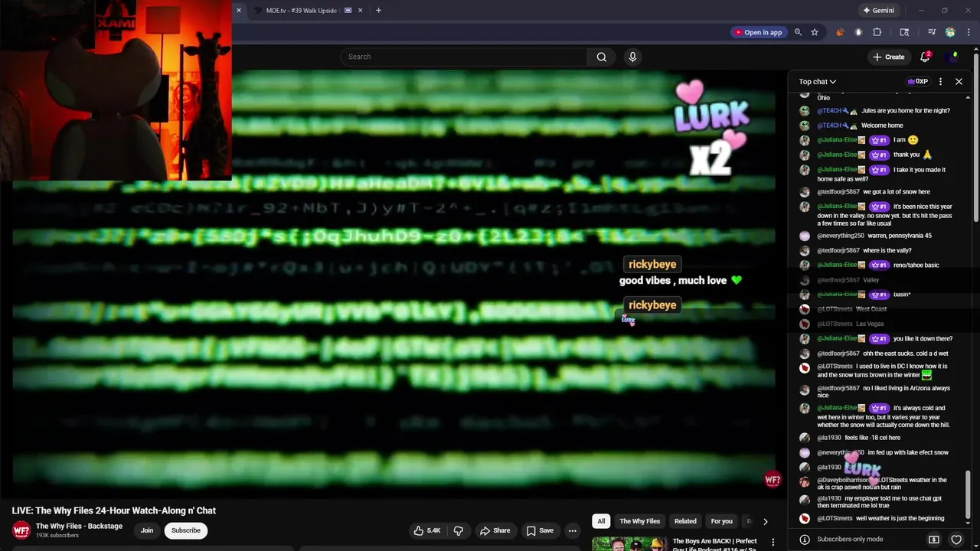Click @LOTStreets 'West Coast' message
The image size is (980, 551).
click(x=851, y=309)
